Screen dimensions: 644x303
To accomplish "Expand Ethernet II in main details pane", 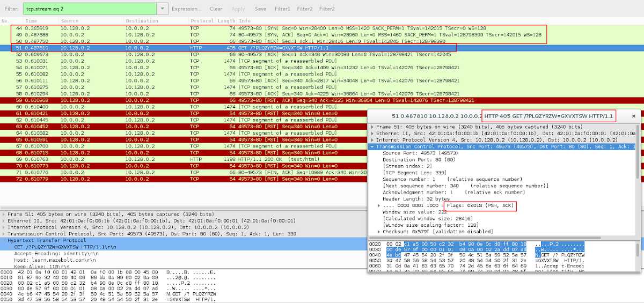I will 3,220.
